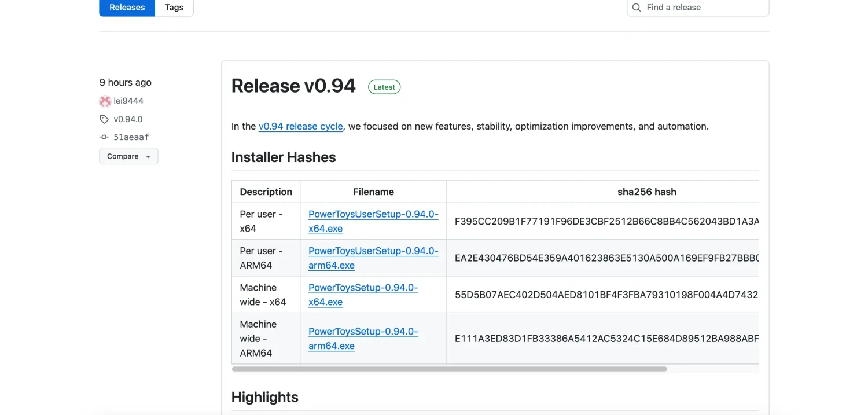Download PowerToysUserSetup-0.94.0-x64.exe
The width and height of the screenshot is (868, 415).
click(373, 221)
